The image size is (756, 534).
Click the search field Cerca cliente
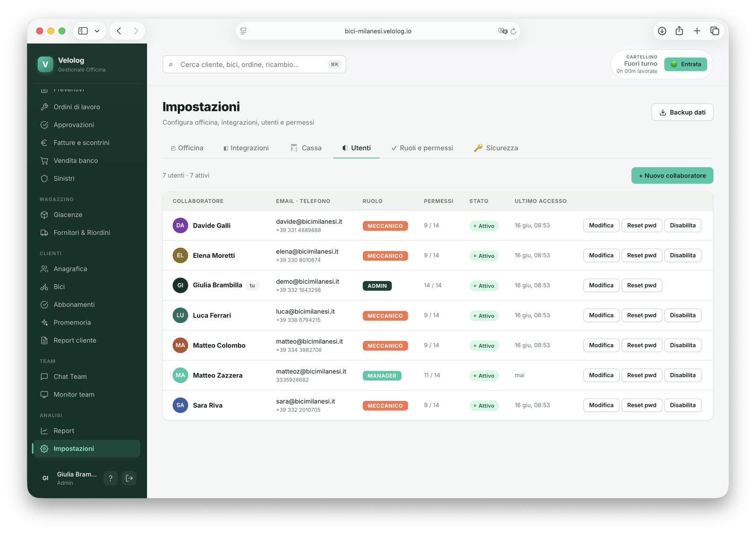pos(254,64)
